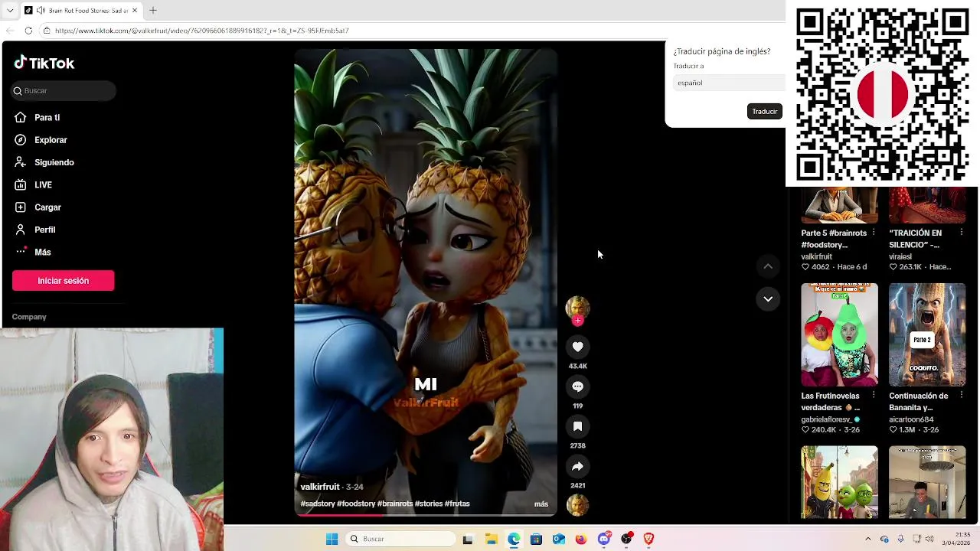Open the tab list dropdown arrow

tap(10, 11)
